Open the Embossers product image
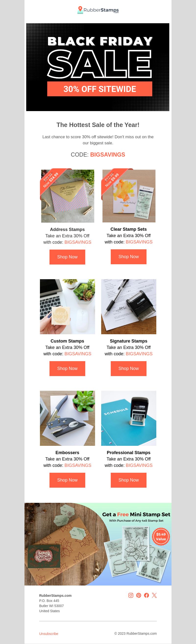The width and height of the screenshot is (196, 644). click(67, 418)
